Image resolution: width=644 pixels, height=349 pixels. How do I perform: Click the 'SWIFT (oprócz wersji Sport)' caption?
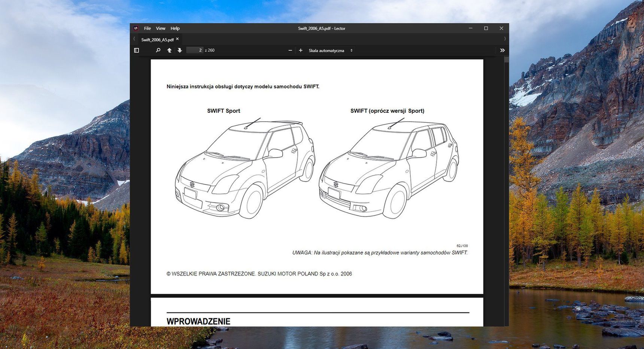pos(387,111)
